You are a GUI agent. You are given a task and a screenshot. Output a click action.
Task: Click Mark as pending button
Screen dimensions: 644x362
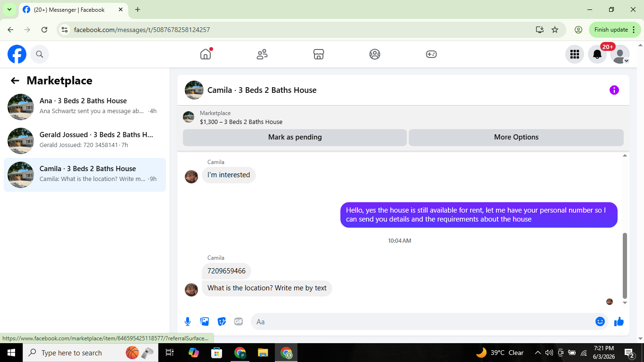pyautogui.click(x=295, y=137)
